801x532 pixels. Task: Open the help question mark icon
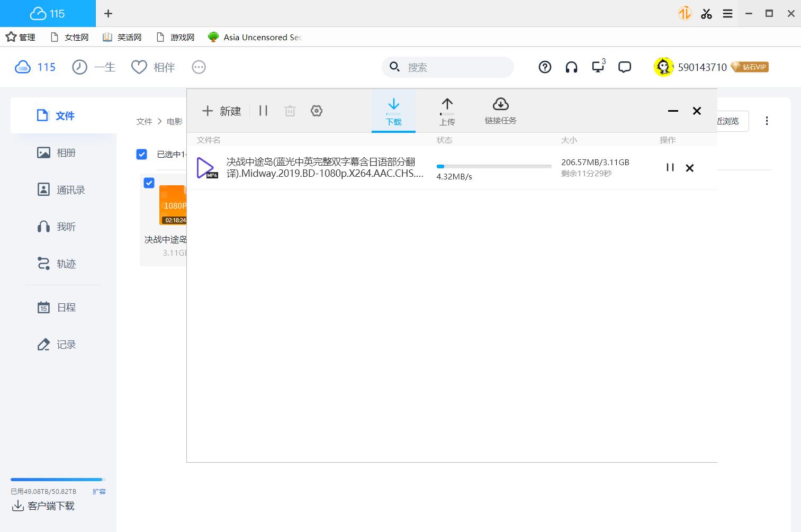[x=545, y=67]
